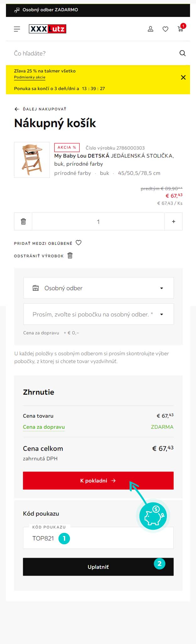Open the wishlist heart icon in header
Image resolution: width=196 pixels, height=644 pixels.
[x=165, y=29]
